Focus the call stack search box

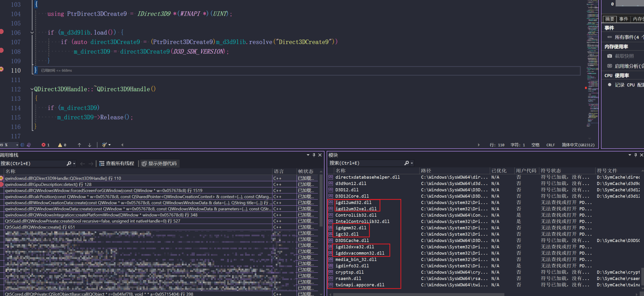click(33, 164)
